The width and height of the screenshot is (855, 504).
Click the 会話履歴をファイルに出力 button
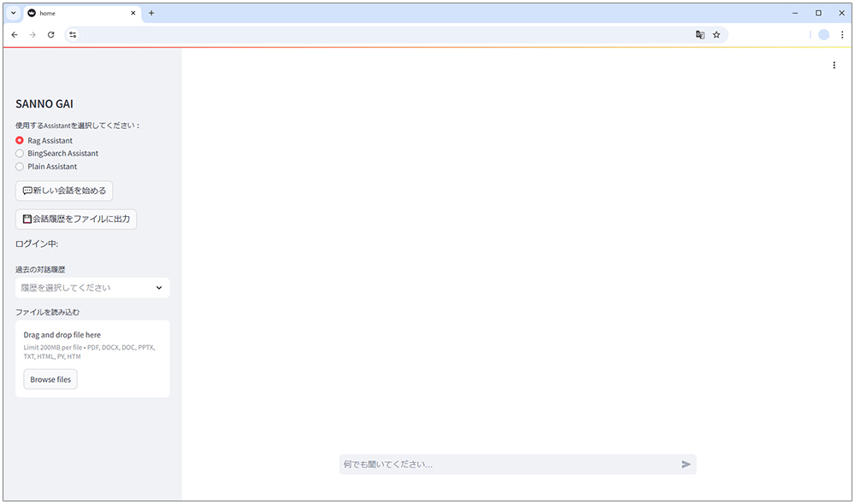coord(76,220)
